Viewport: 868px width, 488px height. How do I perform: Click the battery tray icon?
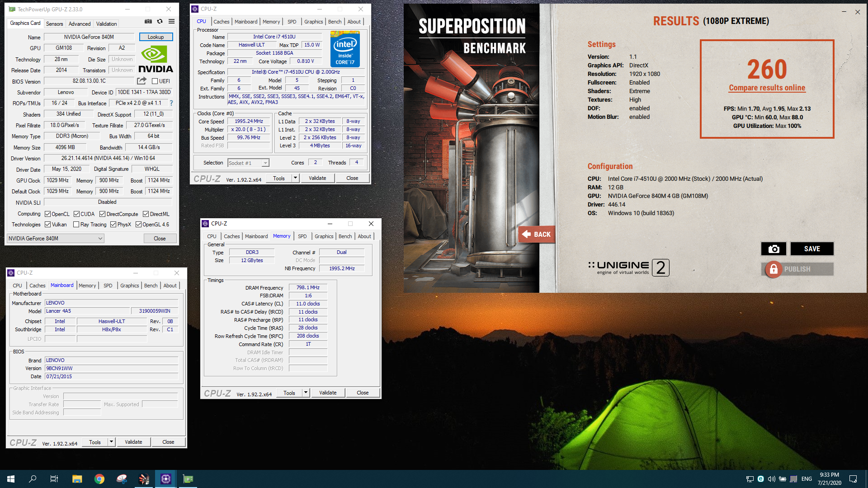782,479
